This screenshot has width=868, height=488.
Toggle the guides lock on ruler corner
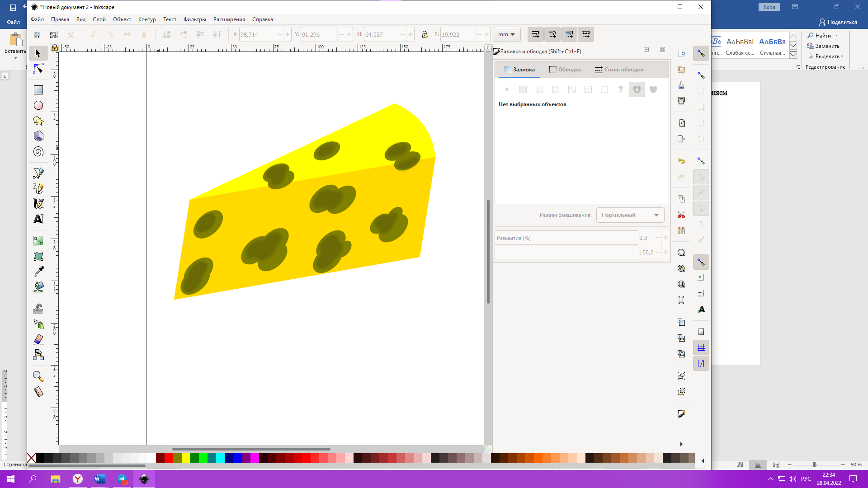[55, 47]
